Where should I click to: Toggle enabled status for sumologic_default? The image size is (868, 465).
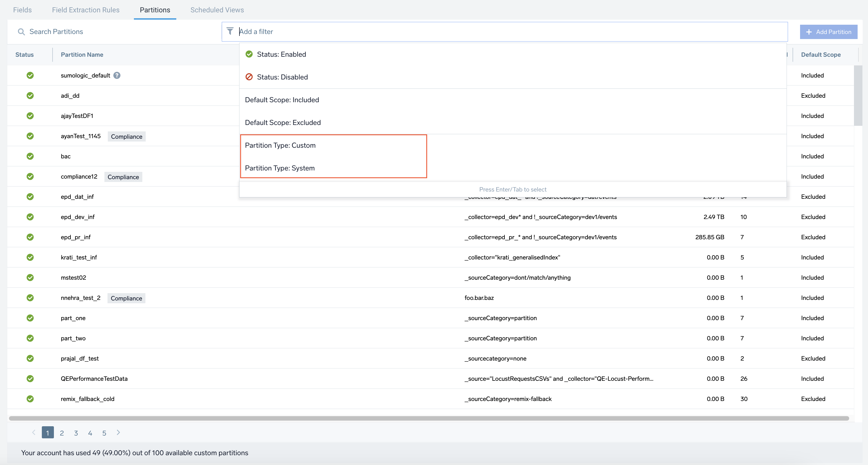click(30, 75)
